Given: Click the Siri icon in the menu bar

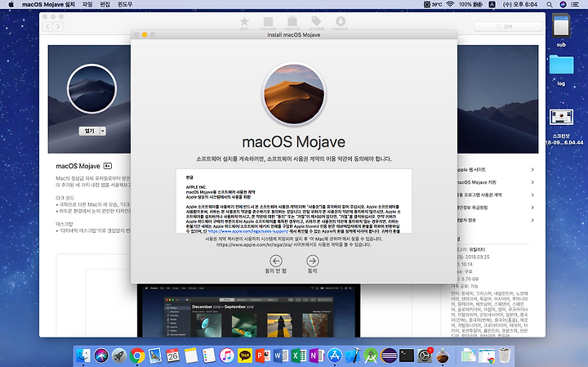Looking at the screenshot, I should point(563,5).
